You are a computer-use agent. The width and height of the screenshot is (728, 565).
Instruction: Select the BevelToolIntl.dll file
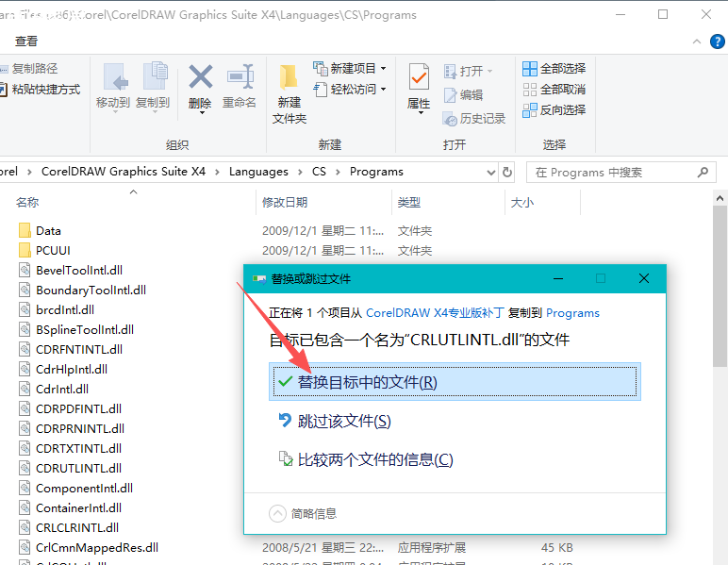pos(71,270)
